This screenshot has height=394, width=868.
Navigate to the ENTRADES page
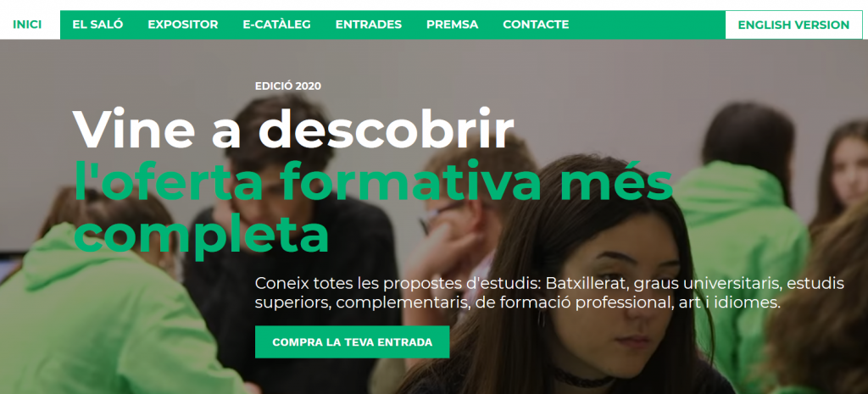[x=369, y=25]
